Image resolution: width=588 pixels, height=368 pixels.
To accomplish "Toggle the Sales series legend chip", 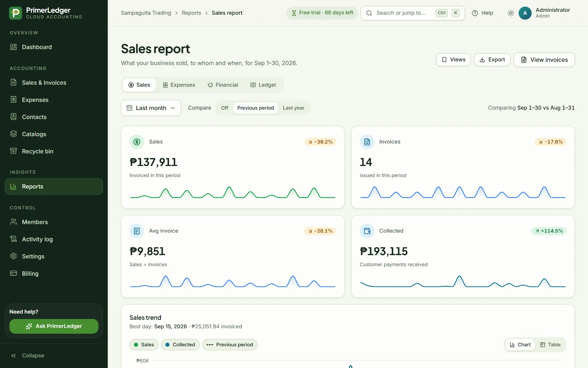I will click(x=144, y=345).
